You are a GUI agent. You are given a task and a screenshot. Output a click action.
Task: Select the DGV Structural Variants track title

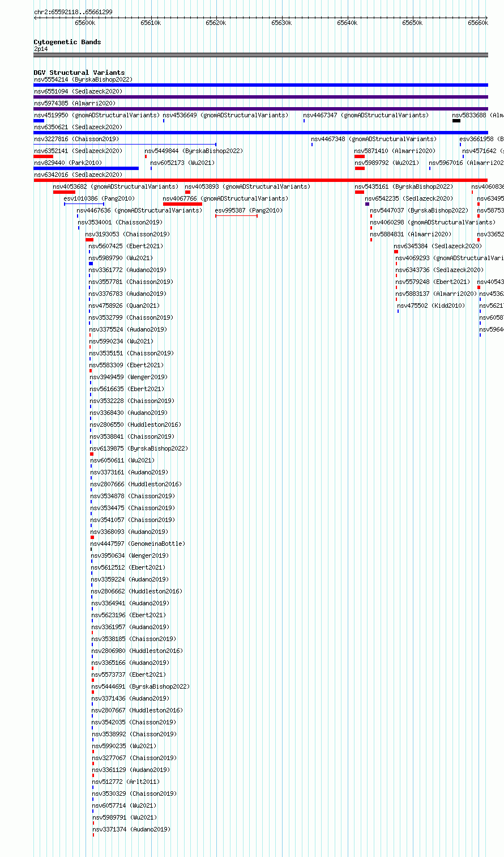pyautogui.click(x=79, y=73)
